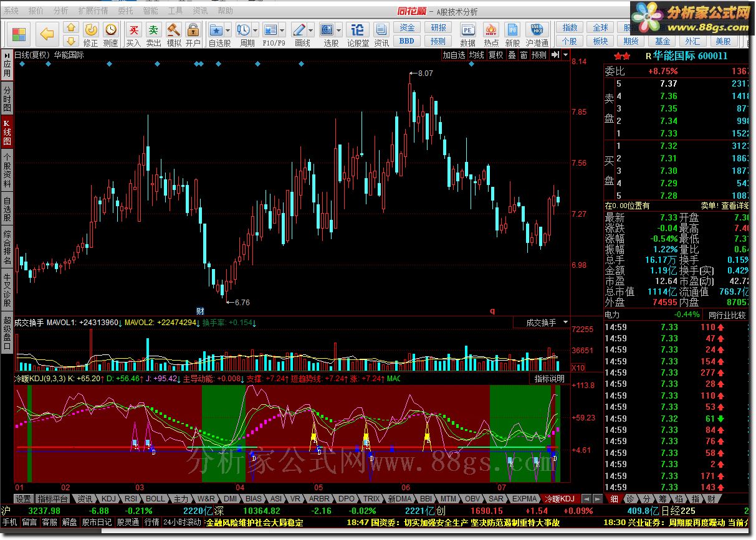Select the BOLL indicator tab
The width and height of the screenshot is (756, 540).
(x=155, y=499)
